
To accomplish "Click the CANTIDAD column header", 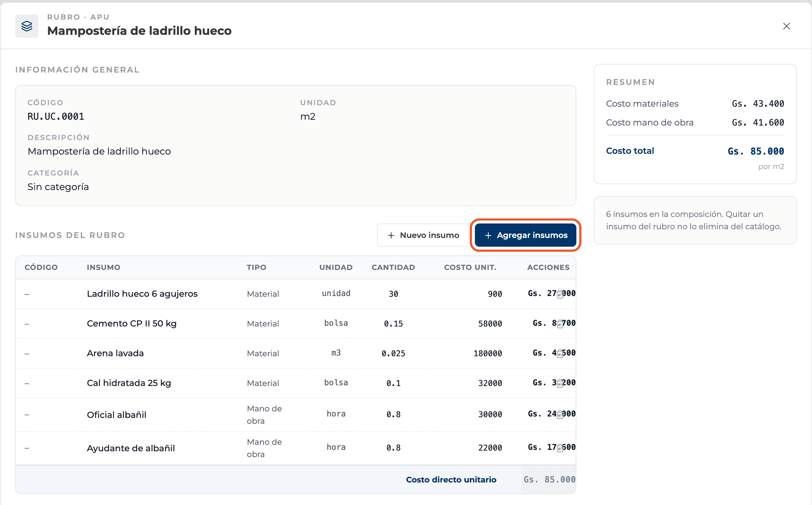I will (x=393, y=267).
